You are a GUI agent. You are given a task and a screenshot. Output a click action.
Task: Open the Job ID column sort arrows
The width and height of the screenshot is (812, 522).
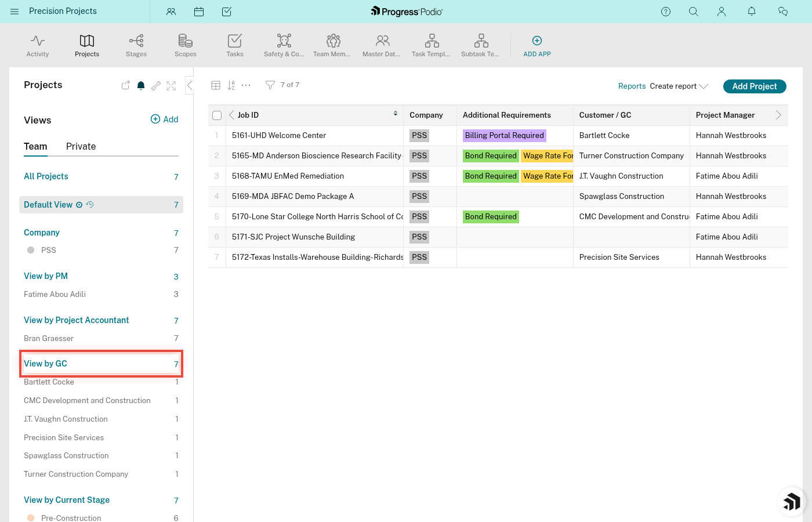[395, 114]
